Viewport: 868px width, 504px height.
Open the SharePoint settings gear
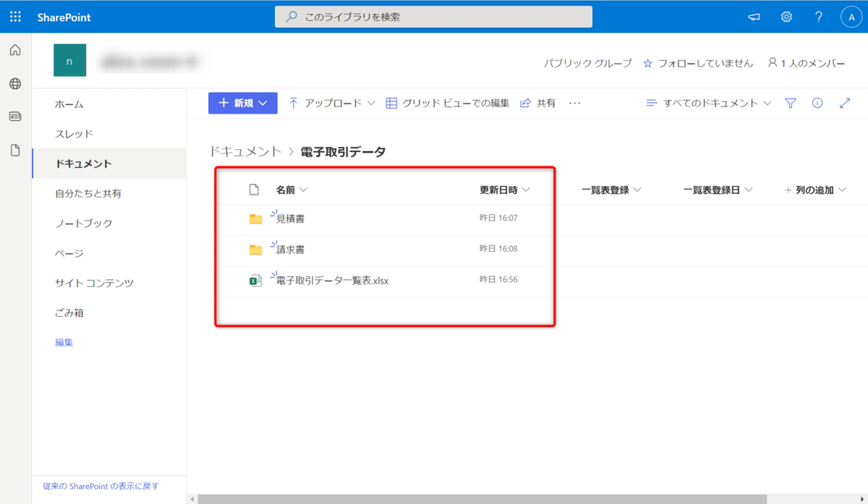pyautogui.click(x=786, y=16)
